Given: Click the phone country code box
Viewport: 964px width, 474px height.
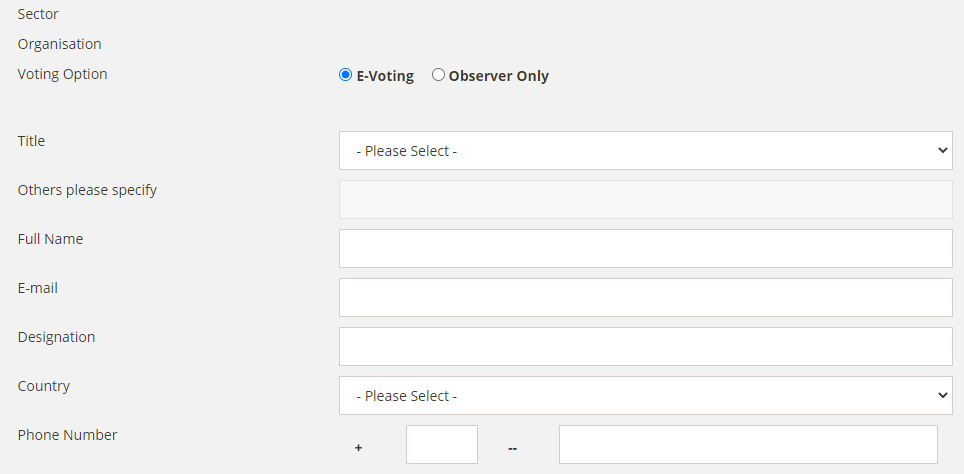Looking at the screenshot, I should [x=441, y=444].
